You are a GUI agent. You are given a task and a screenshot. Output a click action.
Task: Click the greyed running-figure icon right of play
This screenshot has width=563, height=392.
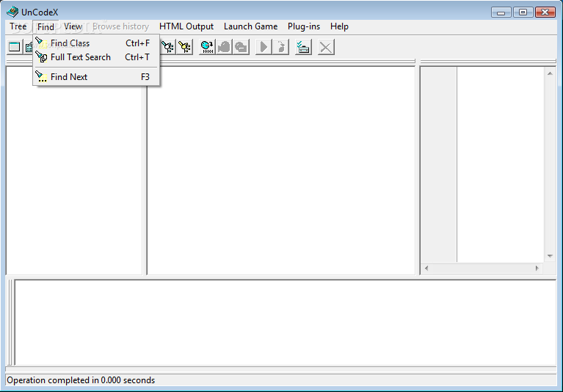coord(281,47)
